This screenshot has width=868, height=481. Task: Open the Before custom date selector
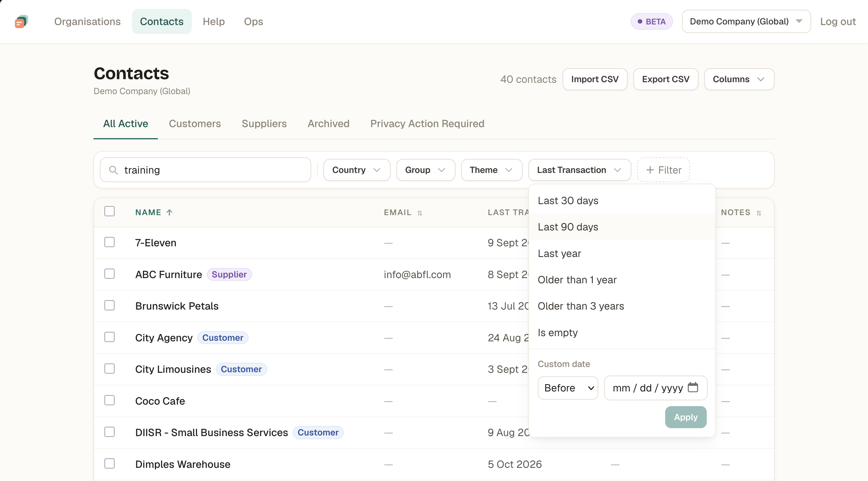pos(568,388)
